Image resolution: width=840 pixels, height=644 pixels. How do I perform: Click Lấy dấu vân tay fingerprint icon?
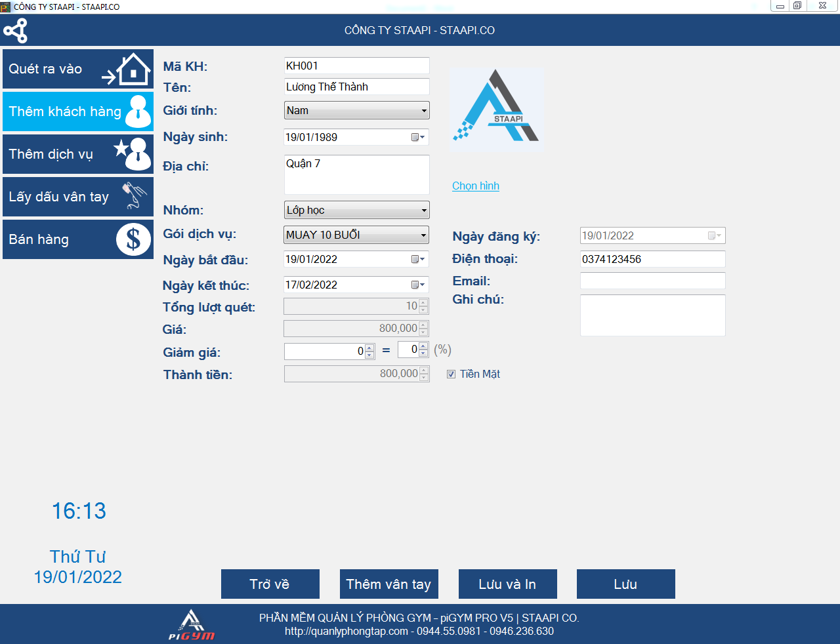[x=135, y=196]
